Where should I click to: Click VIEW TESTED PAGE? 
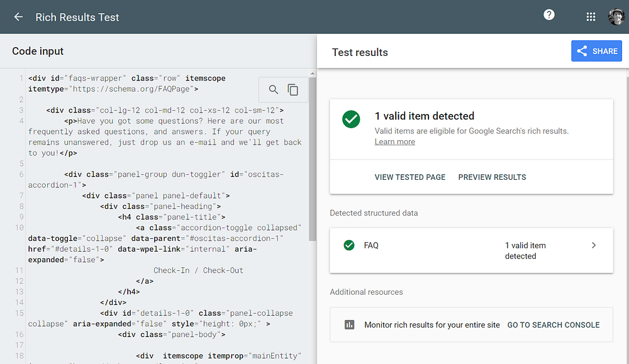(409, 177)
